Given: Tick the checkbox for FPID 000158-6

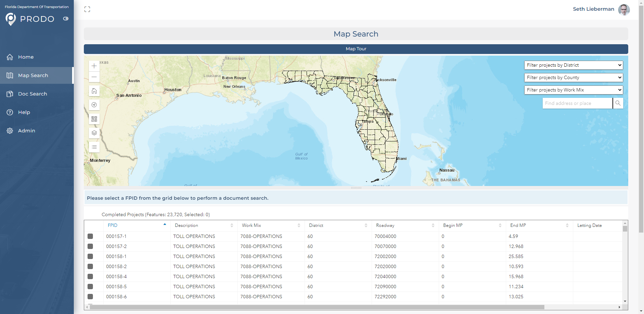Looking at the screenshot, I should click(x=90, y=297).
